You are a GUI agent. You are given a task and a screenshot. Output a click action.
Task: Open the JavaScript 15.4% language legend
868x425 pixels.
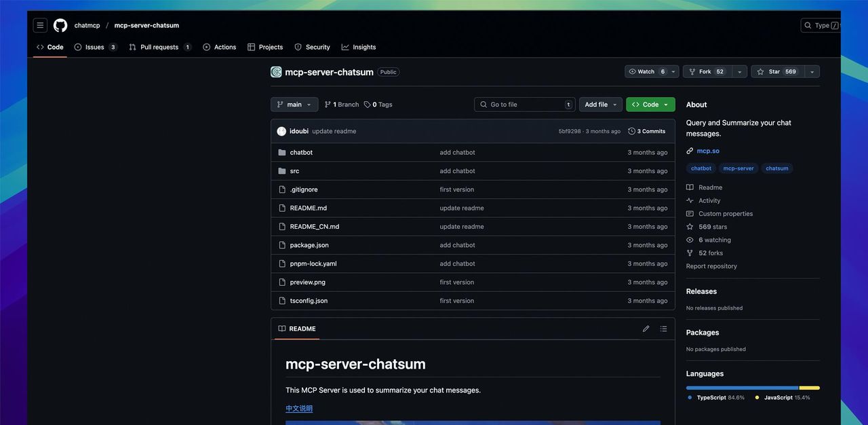pyautogui.click(x=783, y=398)
